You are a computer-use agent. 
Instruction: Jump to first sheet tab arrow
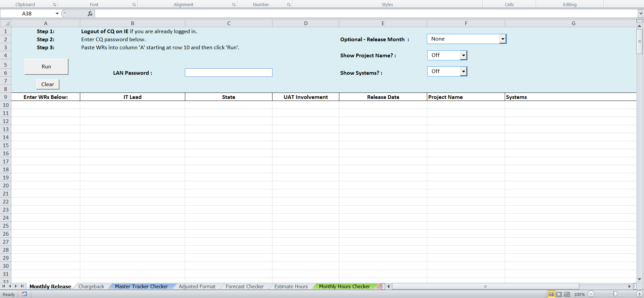coord(4,286)
